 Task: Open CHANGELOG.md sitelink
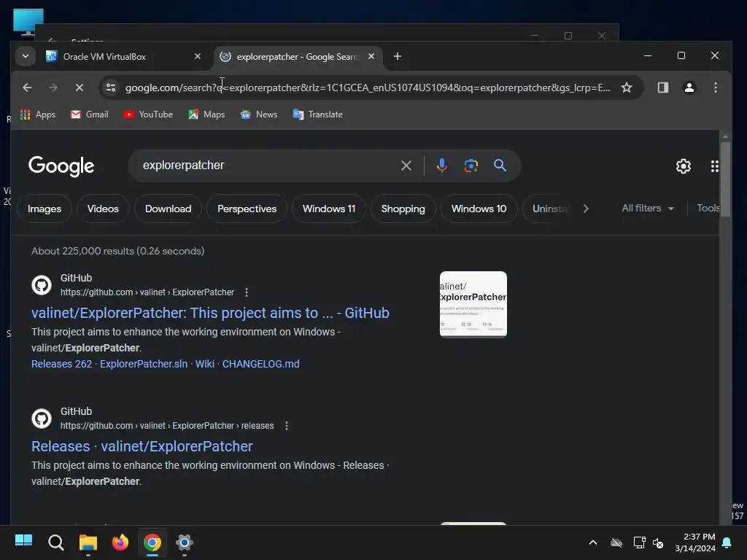(x=260, y=364)
